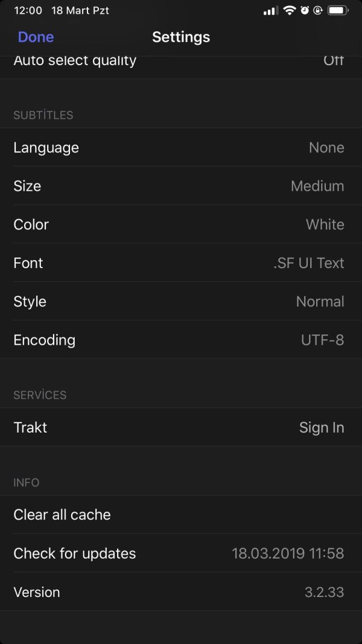Tap the clock time in status bar

click(x=28, y=10)
